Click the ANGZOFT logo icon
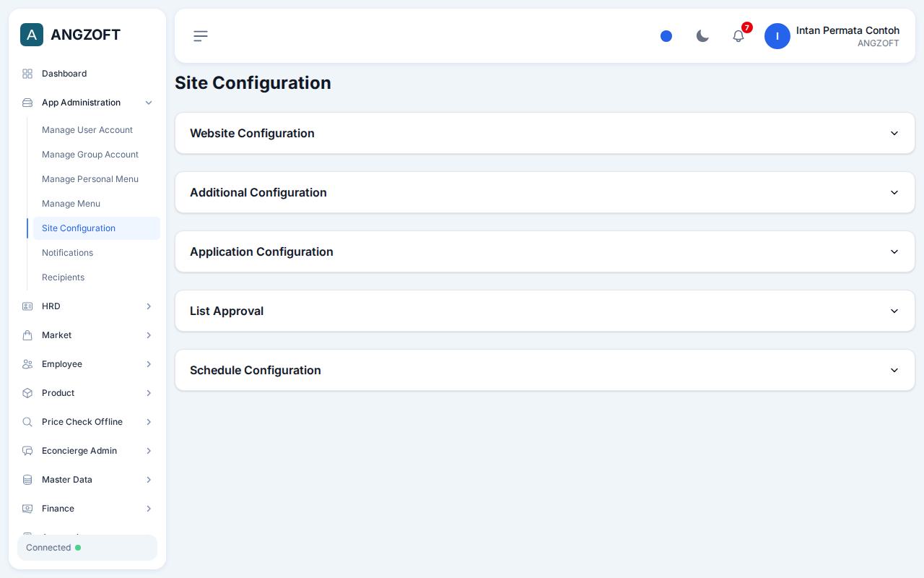This screenshot has height=578, width=924. [x=32, y=35]
